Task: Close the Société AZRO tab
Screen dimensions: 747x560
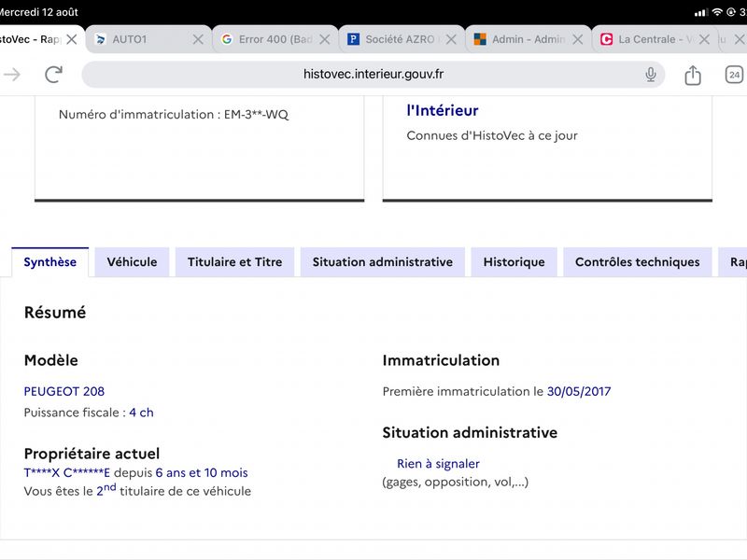Action: (451, 39)
